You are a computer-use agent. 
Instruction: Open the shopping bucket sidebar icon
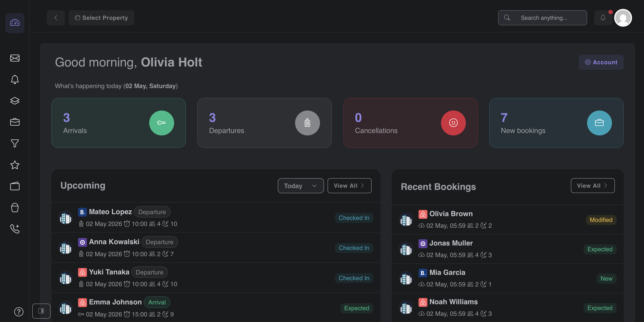[15, 207]
